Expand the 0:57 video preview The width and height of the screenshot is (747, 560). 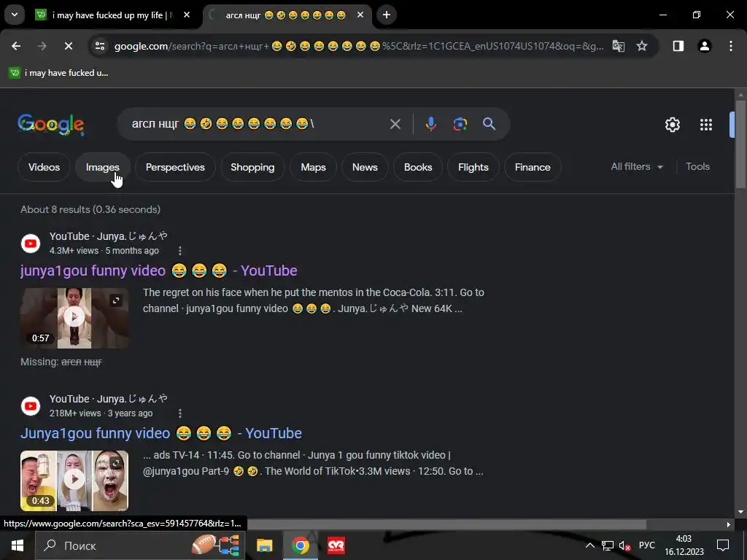(116, 300)
